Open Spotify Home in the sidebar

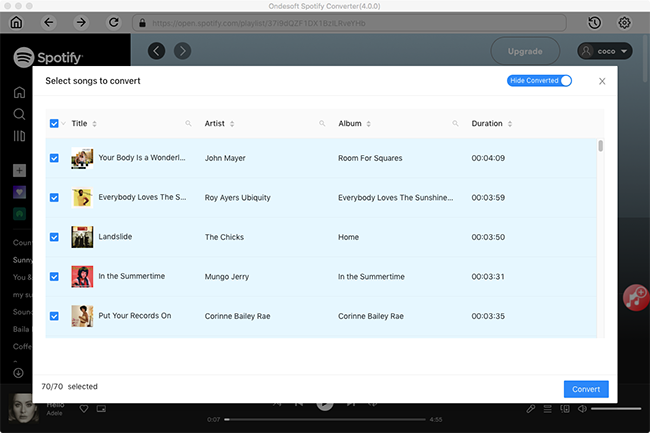(x=19, y=92)
